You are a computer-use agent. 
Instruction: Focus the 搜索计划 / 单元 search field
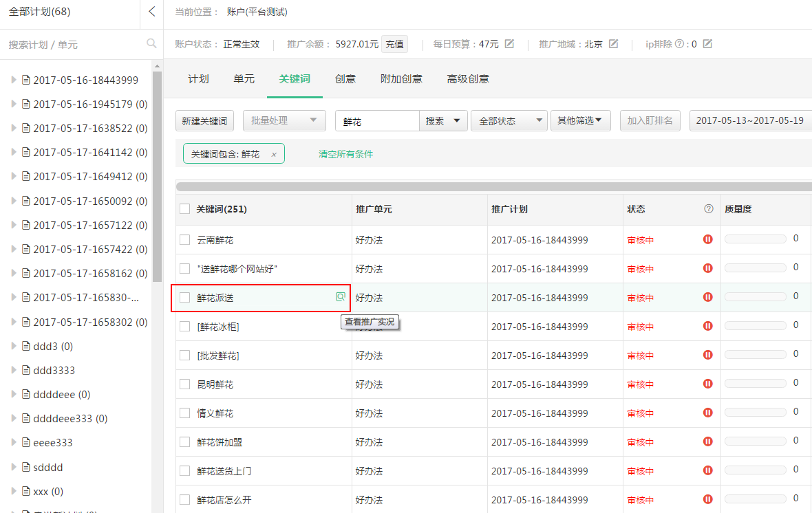pos(75,45)
